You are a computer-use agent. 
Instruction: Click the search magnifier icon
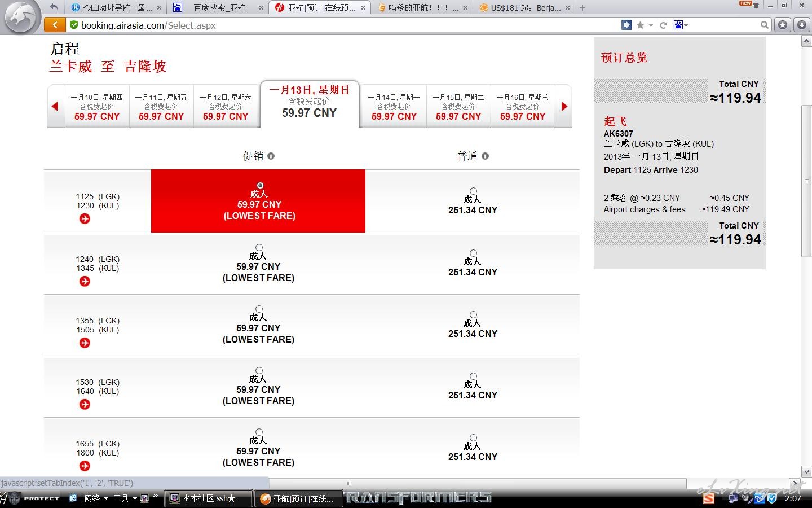(x=764, y=25)
